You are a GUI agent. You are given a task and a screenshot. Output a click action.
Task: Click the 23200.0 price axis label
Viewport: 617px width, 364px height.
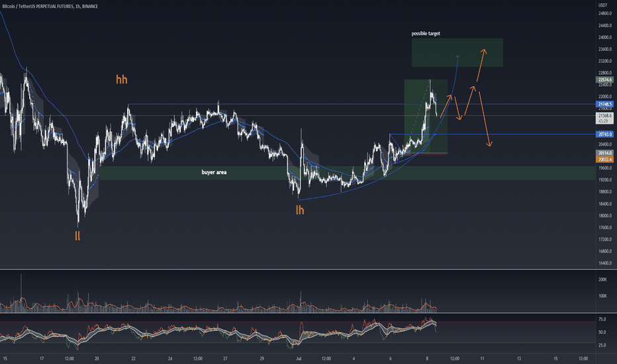click(605, 61)
